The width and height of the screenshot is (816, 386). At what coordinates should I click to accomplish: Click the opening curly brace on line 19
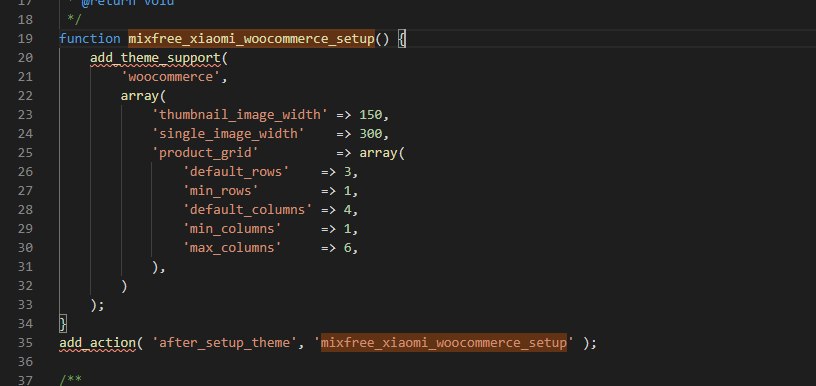click(x=402, y=38)
